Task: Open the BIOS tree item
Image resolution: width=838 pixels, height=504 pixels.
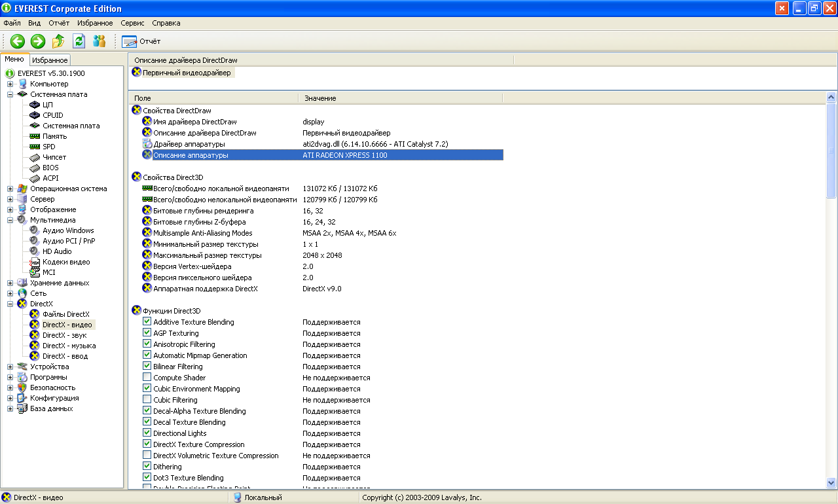Action: click(50, 168)
